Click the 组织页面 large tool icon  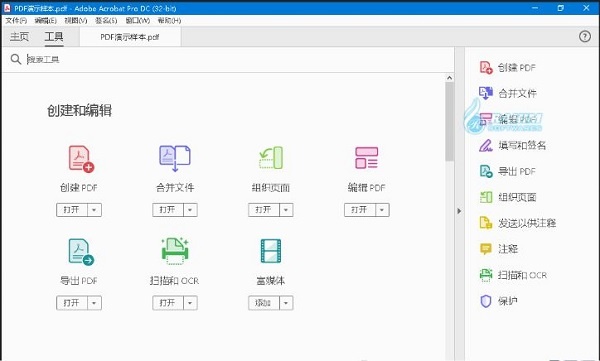tap(271, 158)
